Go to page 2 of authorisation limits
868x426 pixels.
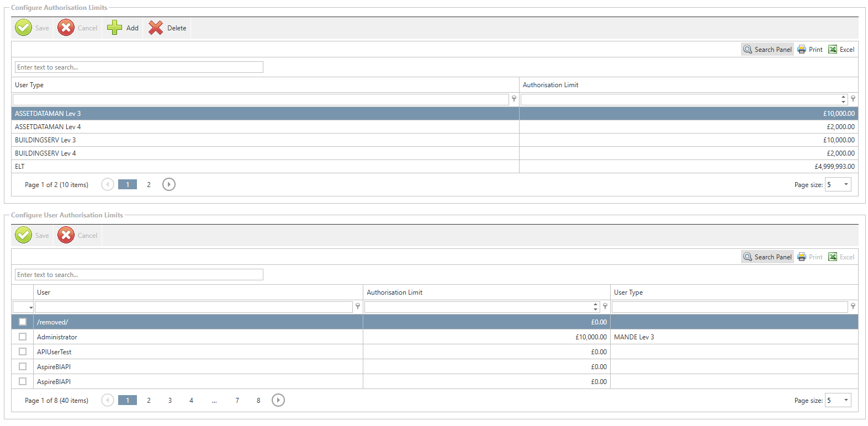tap(149, 184)
